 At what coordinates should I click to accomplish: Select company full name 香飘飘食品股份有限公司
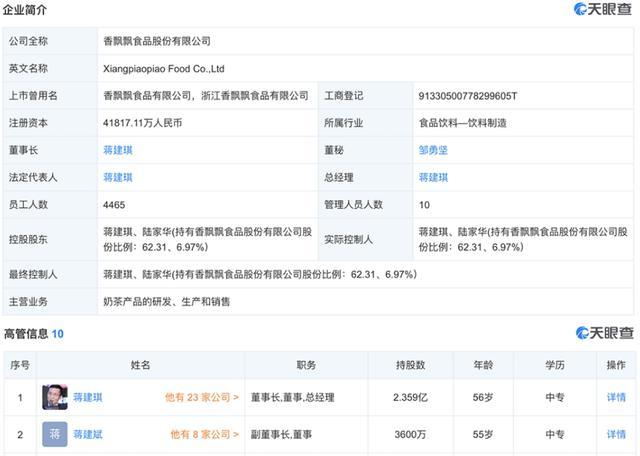click(x=157, y=41)
